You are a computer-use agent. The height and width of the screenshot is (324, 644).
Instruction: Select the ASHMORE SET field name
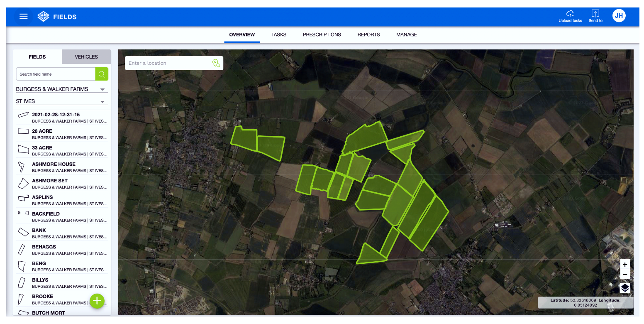point(50,181)
